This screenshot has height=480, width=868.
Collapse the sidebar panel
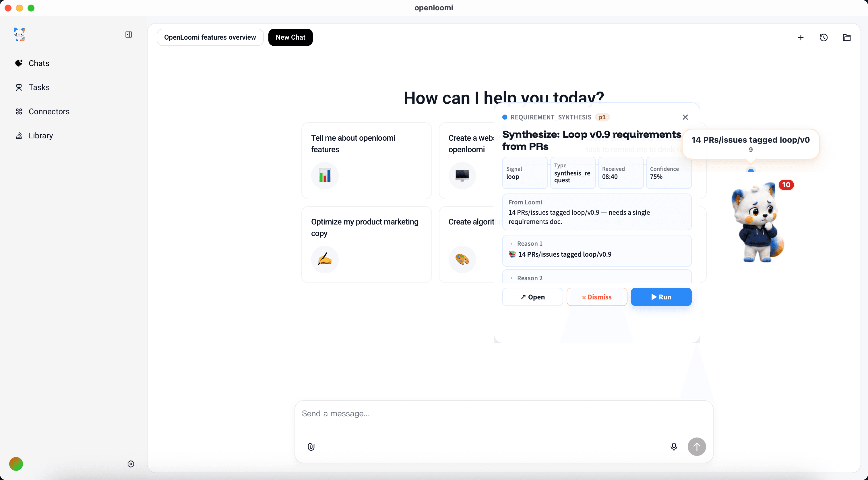[x=128, y=34]
